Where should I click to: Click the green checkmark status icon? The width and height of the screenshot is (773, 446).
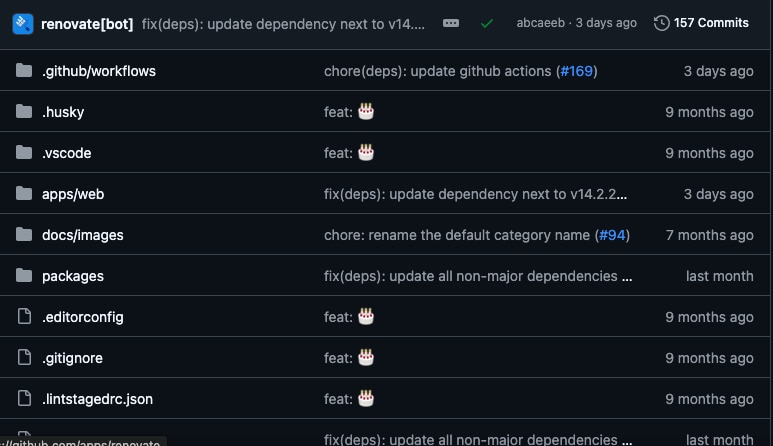point(487,23)
